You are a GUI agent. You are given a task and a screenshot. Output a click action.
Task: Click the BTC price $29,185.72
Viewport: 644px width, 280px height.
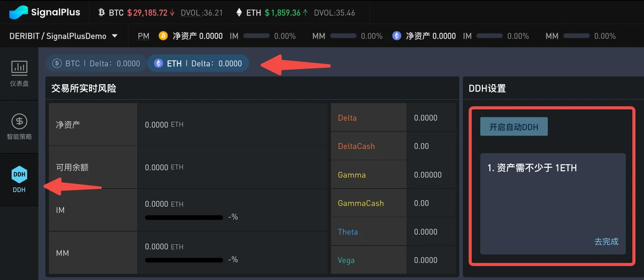147,13
